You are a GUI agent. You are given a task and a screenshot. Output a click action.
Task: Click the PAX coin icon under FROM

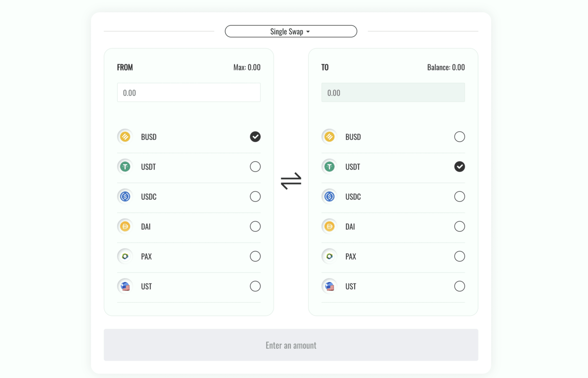coord(125,256)
